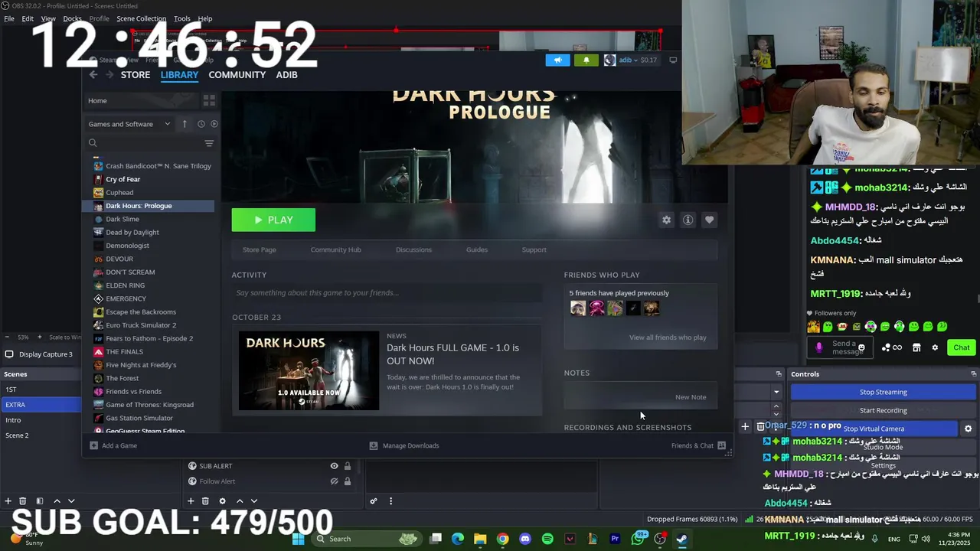Add new OBS scene plus icon
The image size is (980, 551).
click(8, 501)
